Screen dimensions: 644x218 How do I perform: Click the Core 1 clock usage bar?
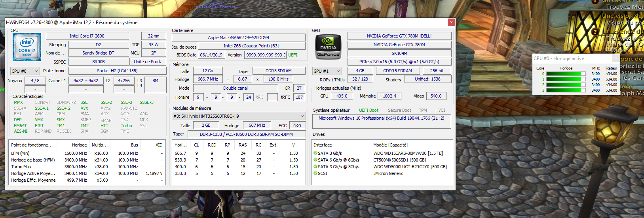(x=566, y=79)
